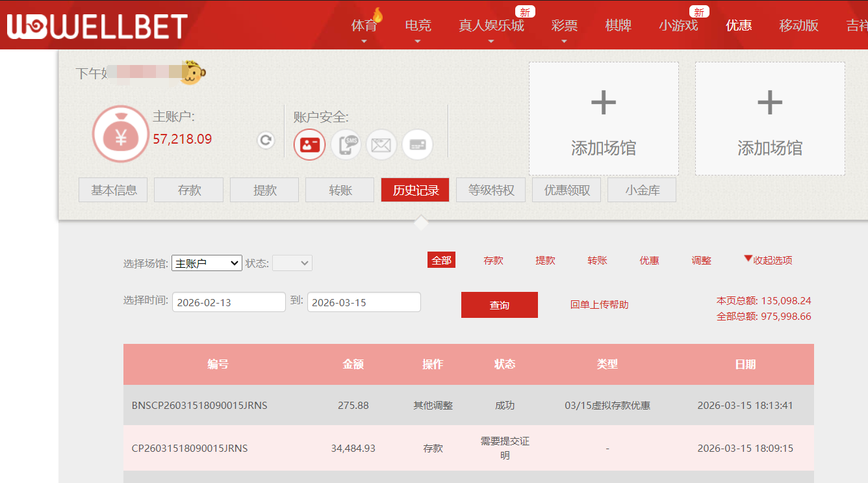This screenshot has height=483, width=868.
Task: Click the 查询 query button
Action: pos(499,304)
